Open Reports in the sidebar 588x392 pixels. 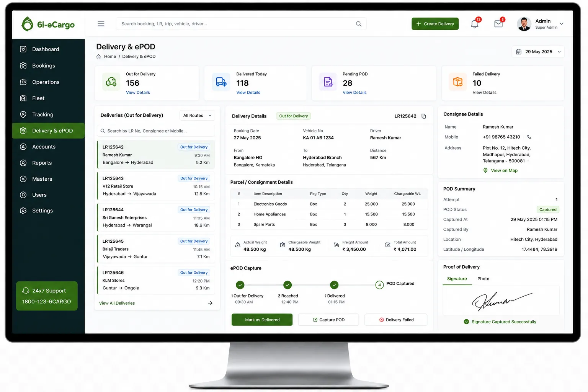48,163
